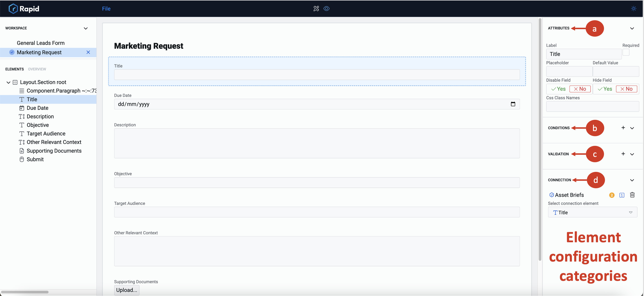Click the scissors/tools icon in toolbar

click(316, 8)
